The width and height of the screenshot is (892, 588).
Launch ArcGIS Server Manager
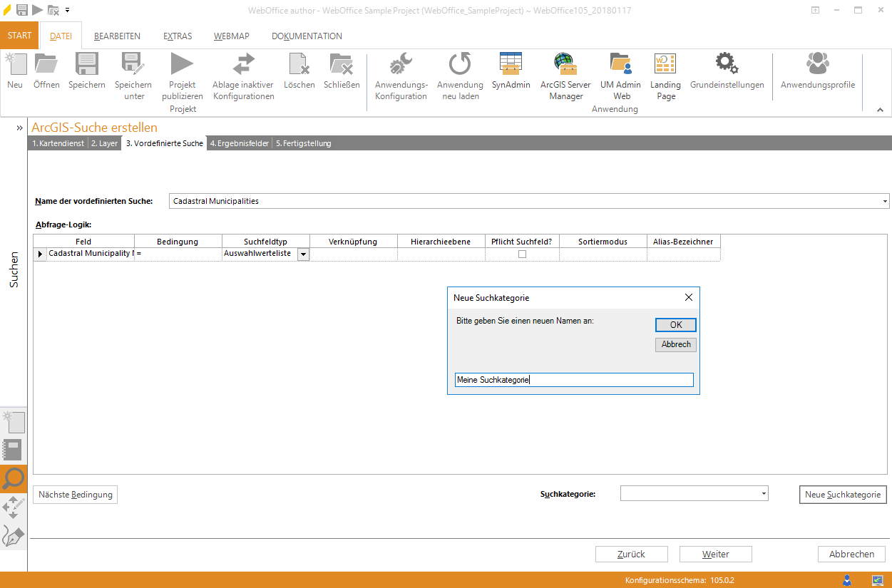[x=565, y=65]
